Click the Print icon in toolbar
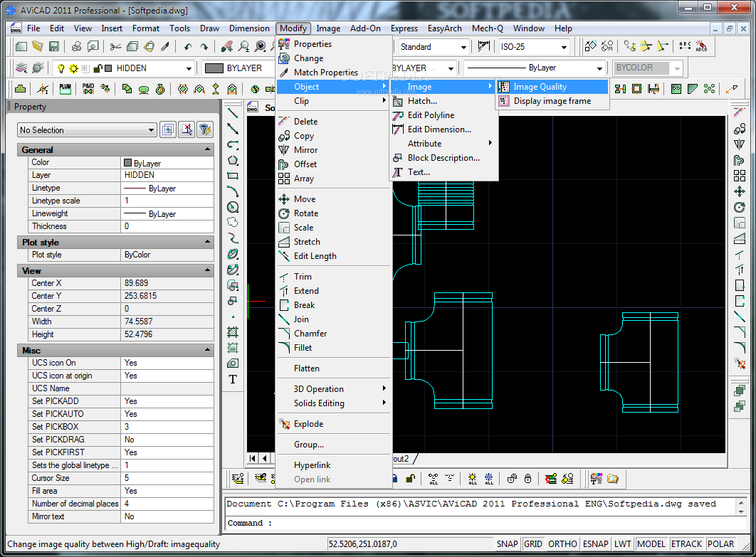756x557 pixels. [76, 47]
